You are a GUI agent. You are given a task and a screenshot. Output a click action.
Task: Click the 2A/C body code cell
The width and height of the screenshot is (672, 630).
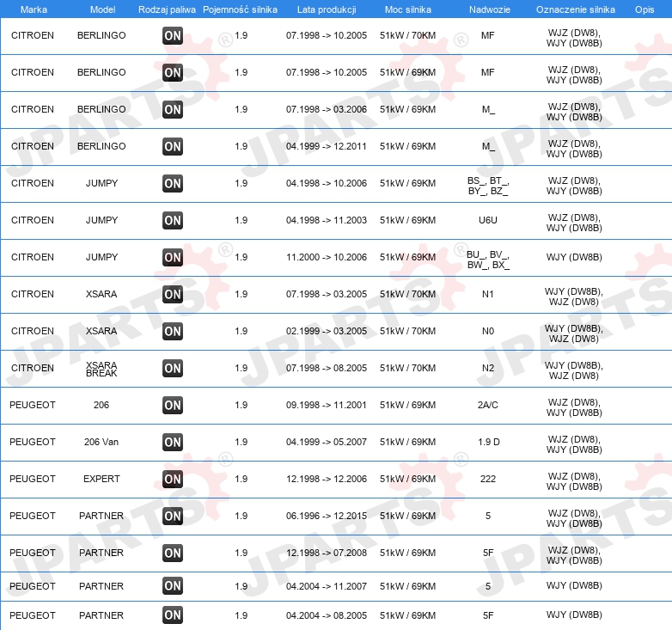click(x=488, y=405)
